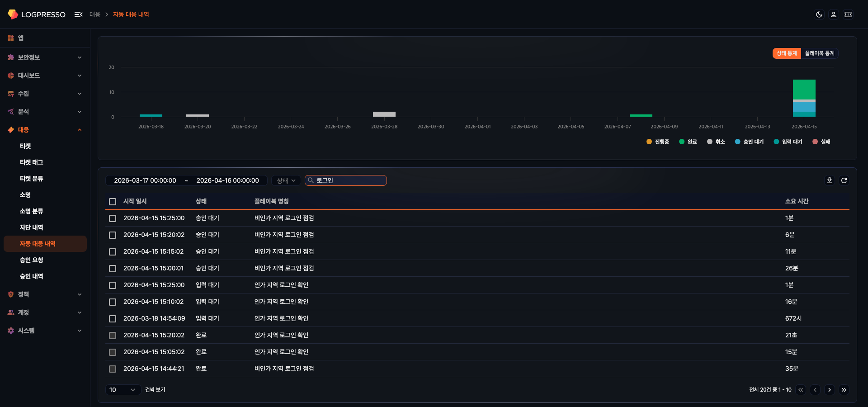
Task: Switch to 플레이북 통계 tab
Action: 819,53
